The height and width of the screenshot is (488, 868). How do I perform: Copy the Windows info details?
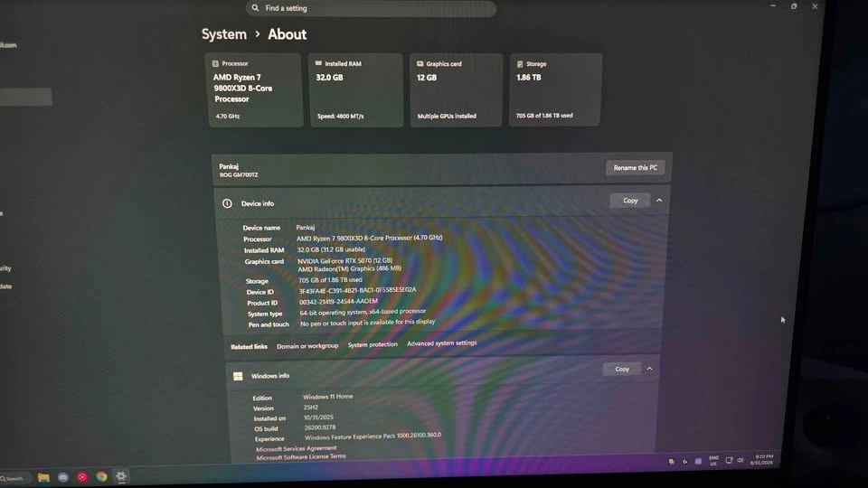(622, 369)
